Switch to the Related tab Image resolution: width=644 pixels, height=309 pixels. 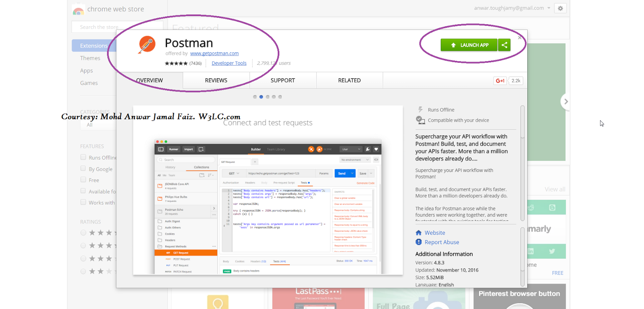(349, 81)
